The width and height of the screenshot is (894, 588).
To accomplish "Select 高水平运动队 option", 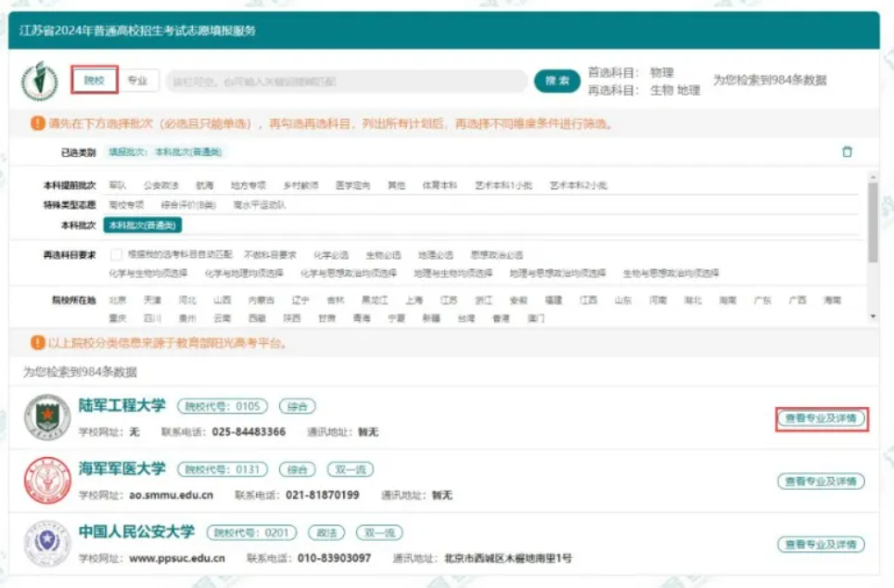I will pos(260,205).
